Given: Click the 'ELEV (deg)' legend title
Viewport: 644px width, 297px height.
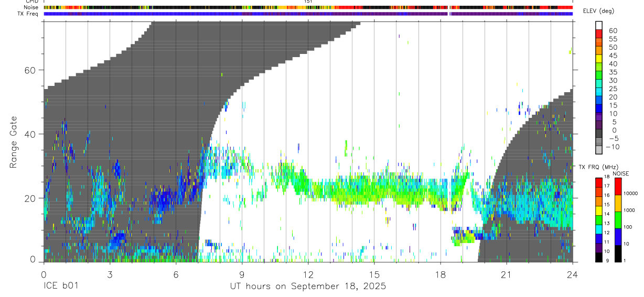Looking at the screenshot, I should tap(598, 11).
